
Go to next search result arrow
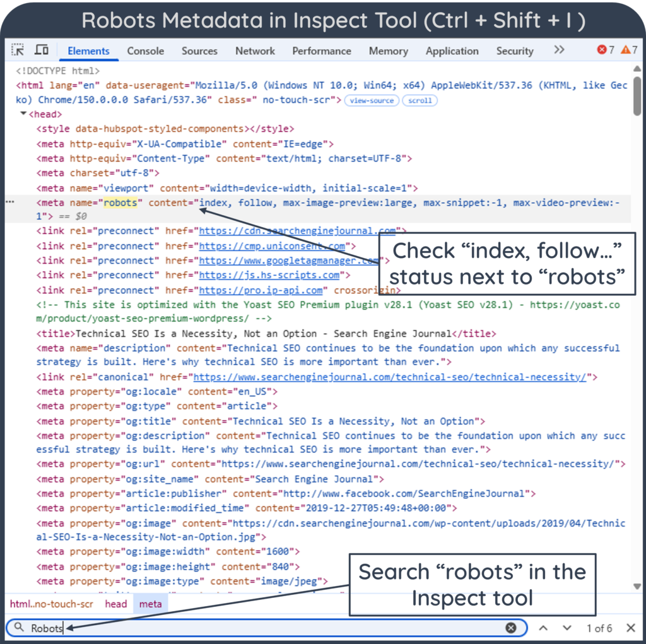(567, 628)
